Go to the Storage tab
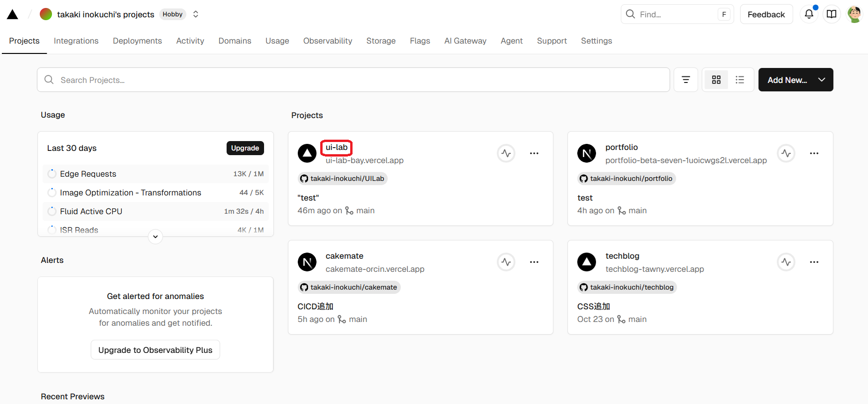The width and height of the screenshot is (868, 404). tap(381, 41)
